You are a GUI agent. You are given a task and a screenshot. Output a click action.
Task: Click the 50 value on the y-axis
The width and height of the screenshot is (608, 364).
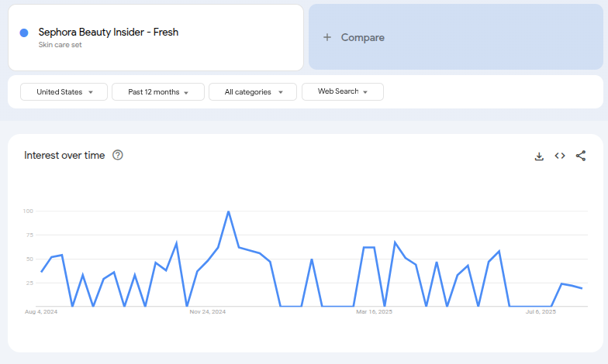pos(29,259)
